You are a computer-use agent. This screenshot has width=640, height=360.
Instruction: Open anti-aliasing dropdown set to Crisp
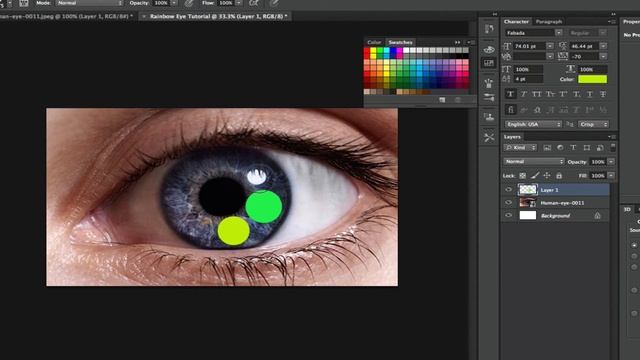point(593,124)
